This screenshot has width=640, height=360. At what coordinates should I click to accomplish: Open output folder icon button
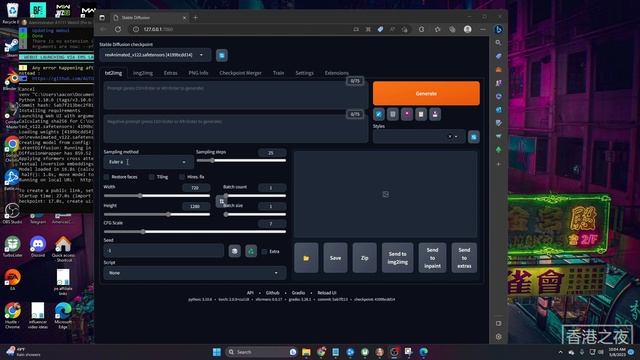pyautogui.click(x=306, y=258)
